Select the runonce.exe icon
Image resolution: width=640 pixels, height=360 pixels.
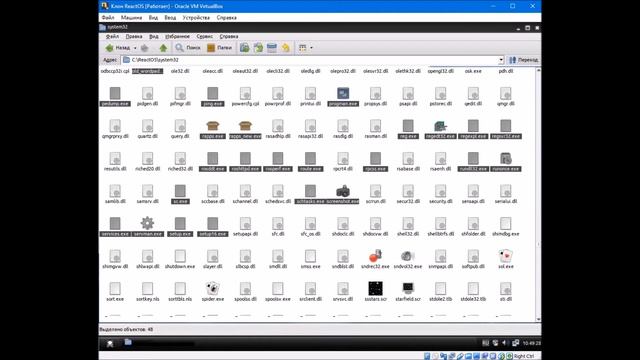click(x=506, y=158)
